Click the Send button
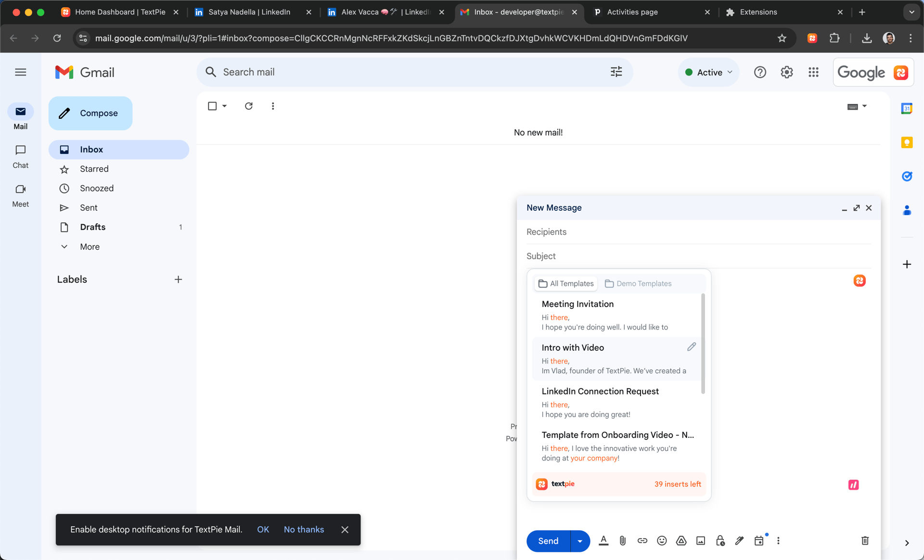 [548, 541]
